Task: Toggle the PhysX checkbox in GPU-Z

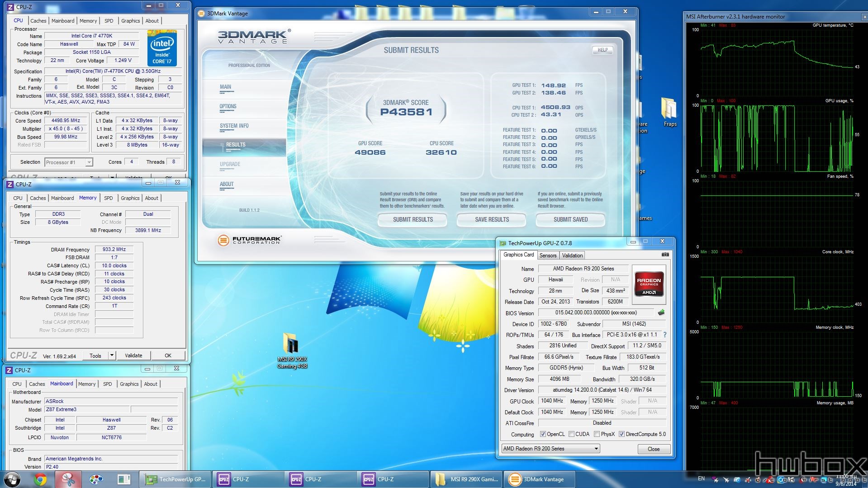Action: coord(597,434)
